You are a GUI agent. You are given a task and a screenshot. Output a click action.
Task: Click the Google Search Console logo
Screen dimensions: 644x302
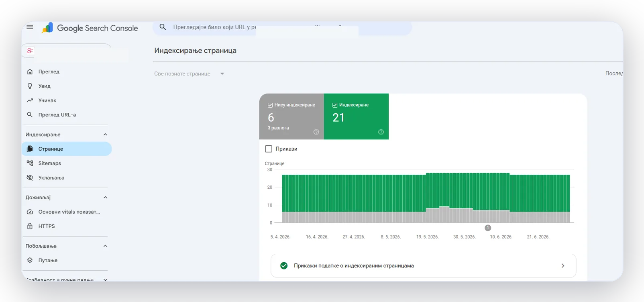(x=90, y=28)
